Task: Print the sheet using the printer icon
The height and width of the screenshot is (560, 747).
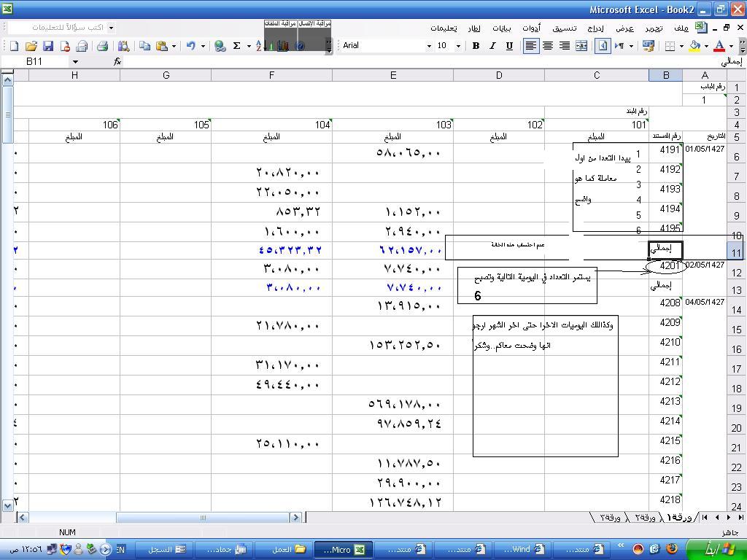Action: pos(102,46)
